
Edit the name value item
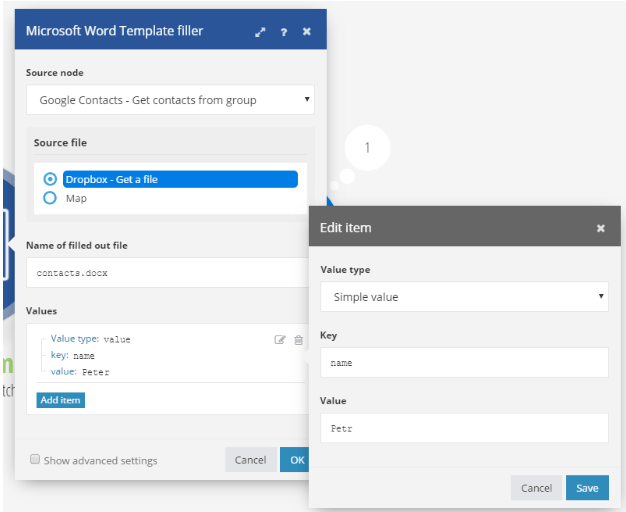click(x=280, y=340)
